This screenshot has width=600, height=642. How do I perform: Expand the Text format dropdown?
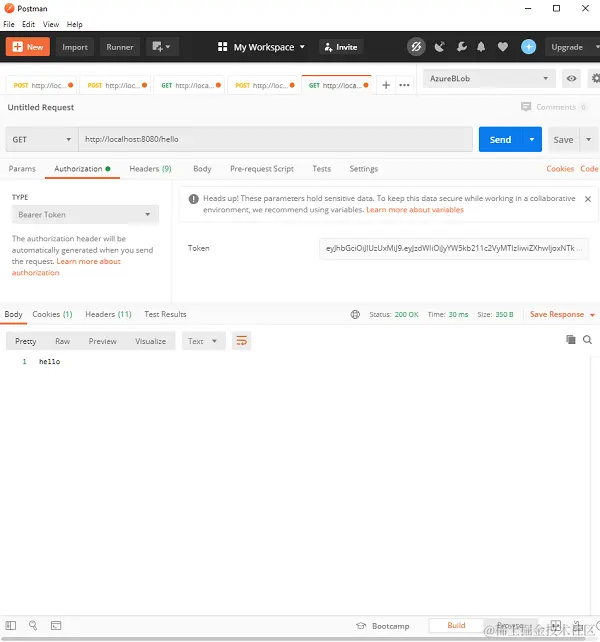[204, 341]
